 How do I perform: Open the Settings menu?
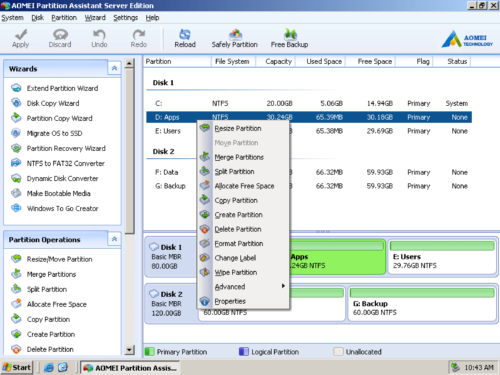pos(125,18)
